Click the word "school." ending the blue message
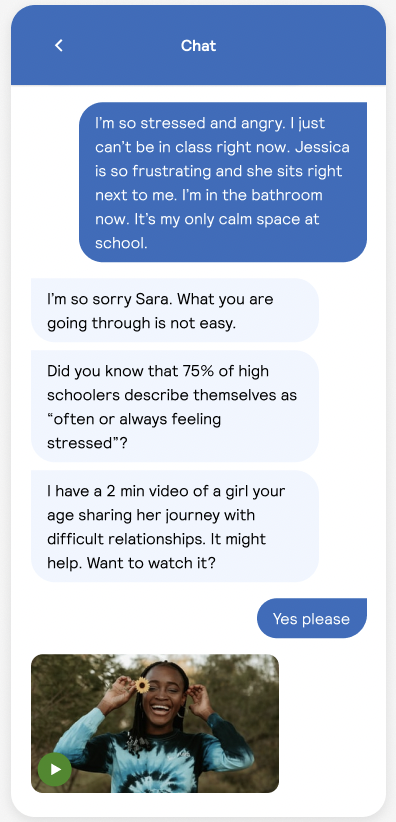396x822 pixels. [x=122, y=243]
